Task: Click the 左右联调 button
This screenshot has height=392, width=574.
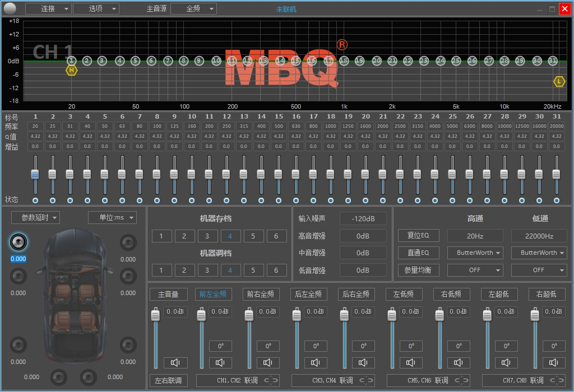Action: [168, 380]
